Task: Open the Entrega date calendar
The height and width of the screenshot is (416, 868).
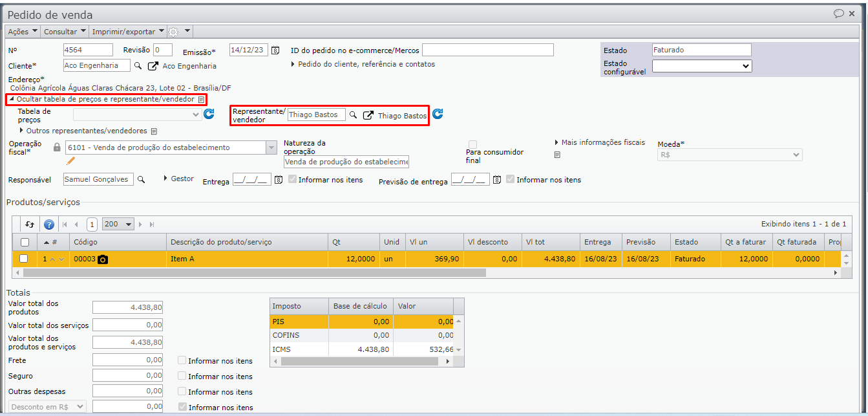Action: 279,180
